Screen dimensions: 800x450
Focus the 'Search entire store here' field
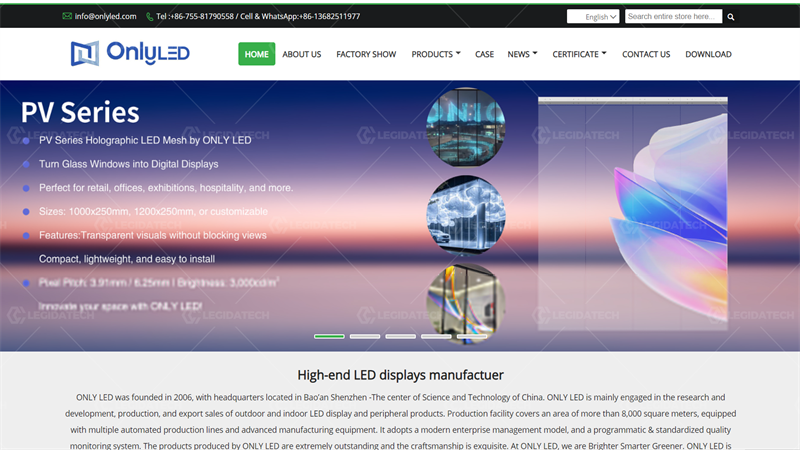tap(673, 16)
